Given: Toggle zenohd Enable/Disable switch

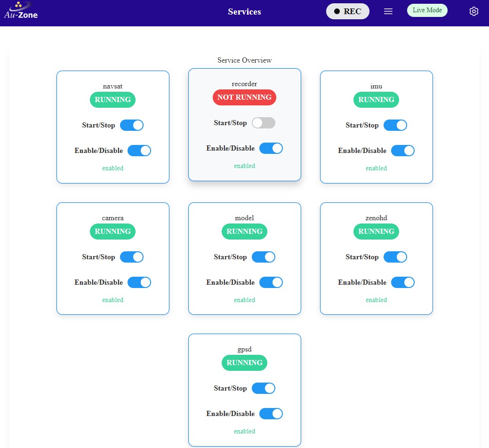Looking at the screenshot, I should [402, 282].
